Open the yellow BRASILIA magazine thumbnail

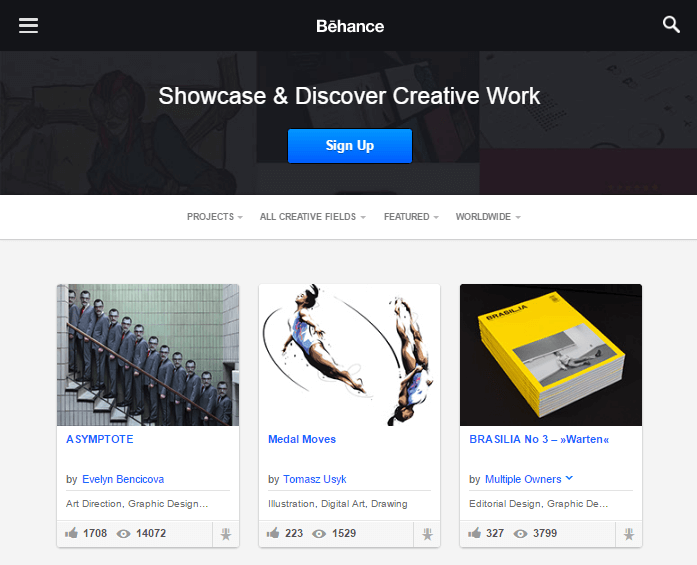point(551,355)
